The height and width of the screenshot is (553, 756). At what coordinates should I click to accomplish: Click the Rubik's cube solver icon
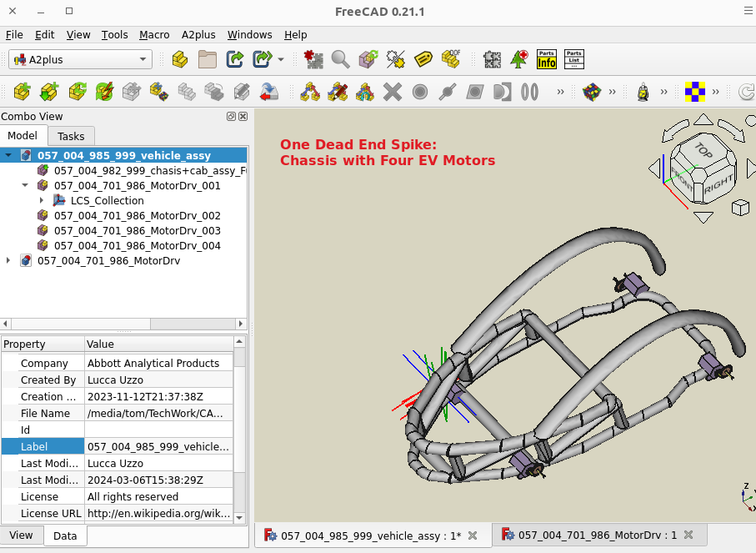coord(591,91)
